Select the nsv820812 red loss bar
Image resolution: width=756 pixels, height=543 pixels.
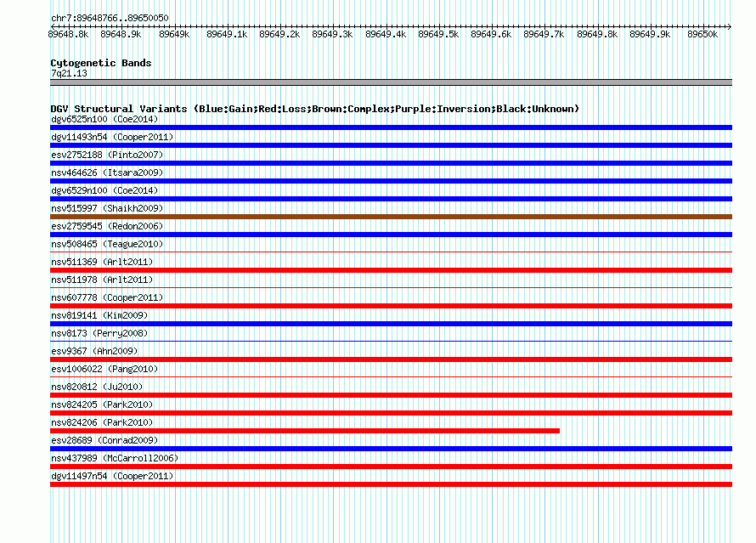click(x=391, y=395)
